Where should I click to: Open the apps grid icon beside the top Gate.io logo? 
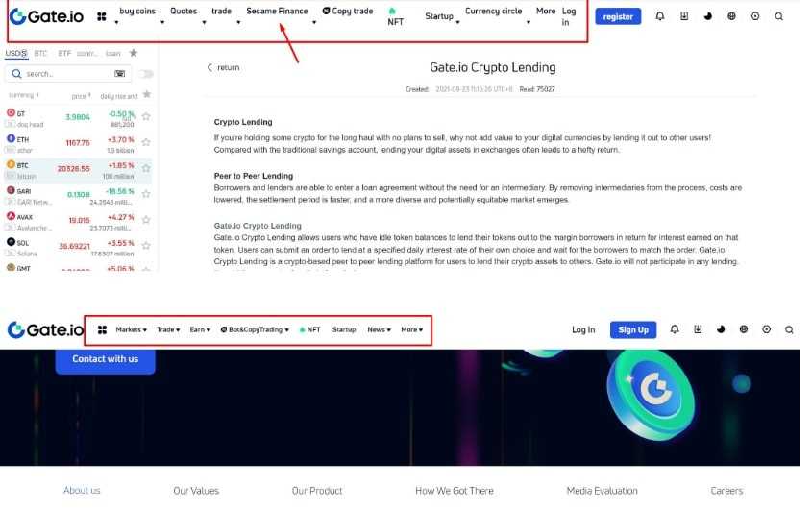101,16
